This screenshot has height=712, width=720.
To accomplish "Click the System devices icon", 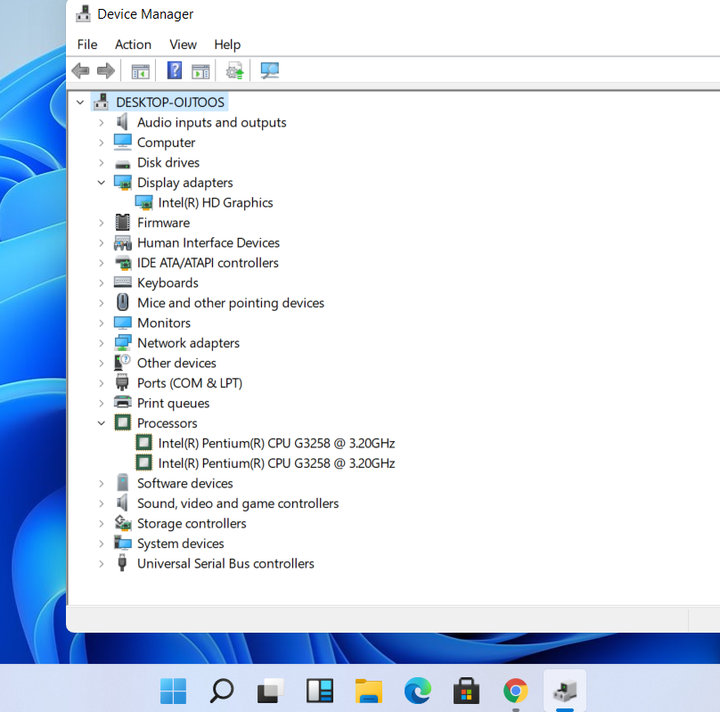I will (123, 543).
